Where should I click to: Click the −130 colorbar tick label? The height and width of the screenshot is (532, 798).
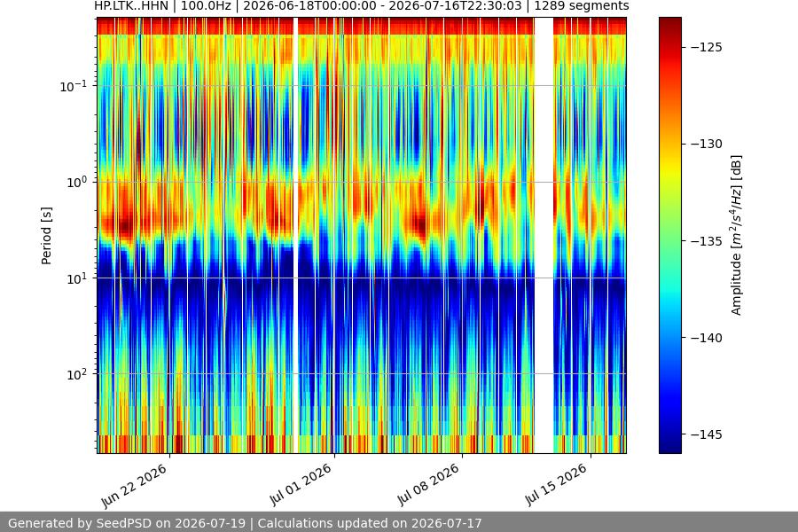707,144
